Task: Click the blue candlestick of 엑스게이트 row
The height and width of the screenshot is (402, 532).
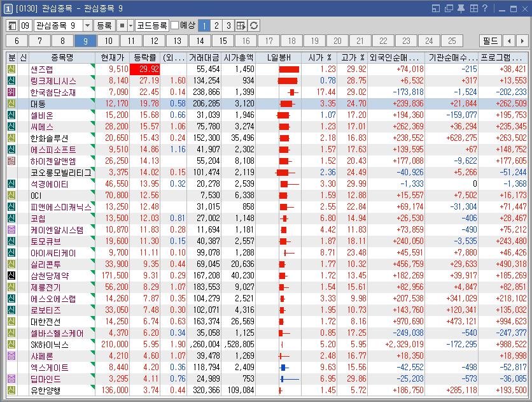Action: 284,368
